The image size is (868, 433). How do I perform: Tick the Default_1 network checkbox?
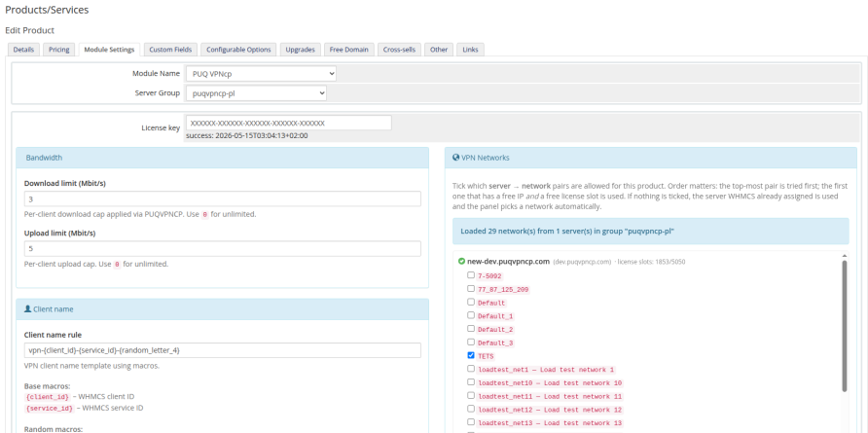point(471,315)
